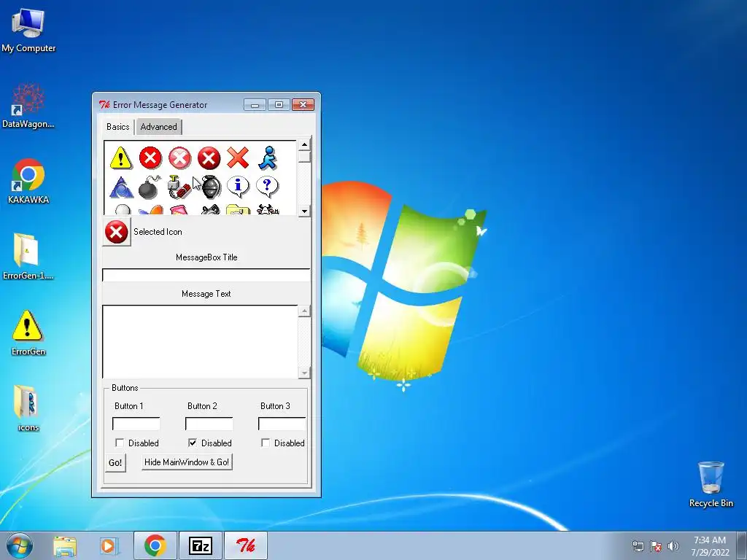Select the yellow warning triangle icon
The width and height of the screenshot is (747, 560).
point(120,158)
